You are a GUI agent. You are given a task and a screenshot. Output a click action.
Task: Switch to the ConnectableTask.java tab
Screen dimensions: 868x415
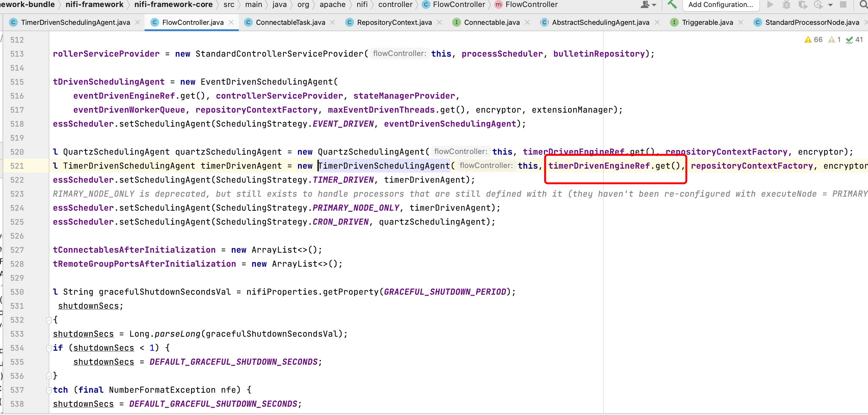(x=290, y=22)
